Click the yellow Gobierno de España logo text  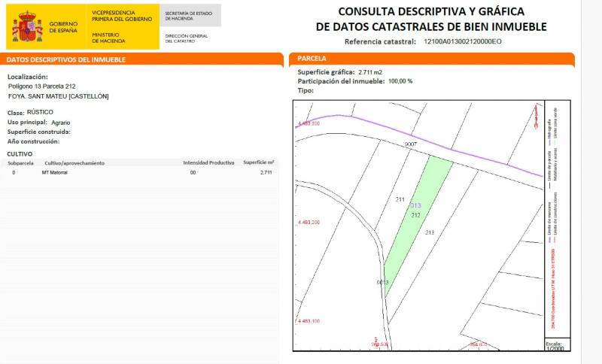(x=63, y=29)
